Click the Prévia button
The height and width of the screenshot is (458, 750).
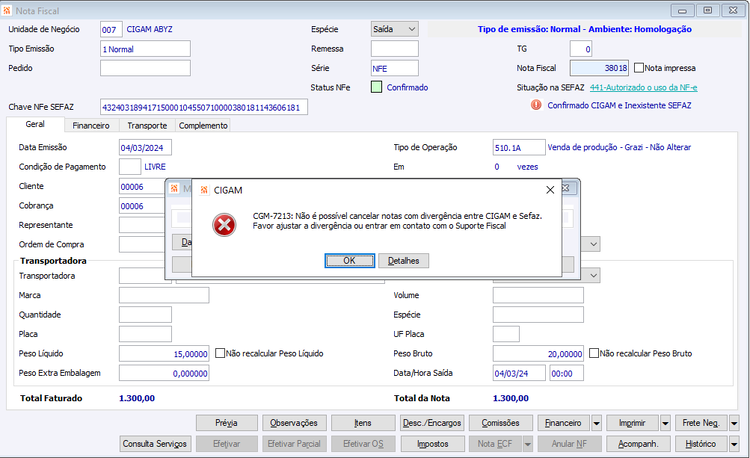tap(227, 423)
